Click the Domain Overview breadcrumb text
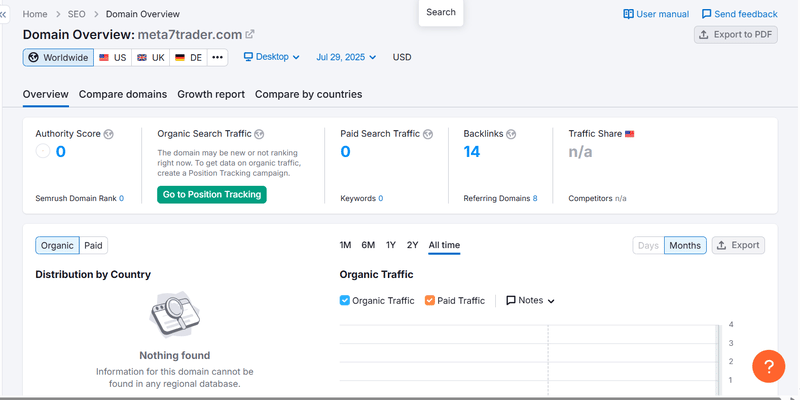The image size is (800, 400). (143, 14)
